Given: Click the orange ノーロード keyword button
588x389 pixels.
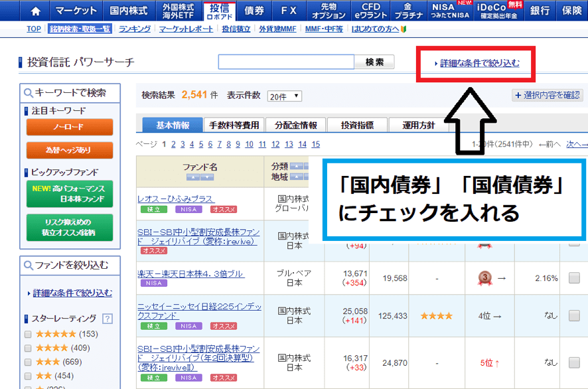Looking at the screenshot, I should pyautogui.click(x=69, y=127).
